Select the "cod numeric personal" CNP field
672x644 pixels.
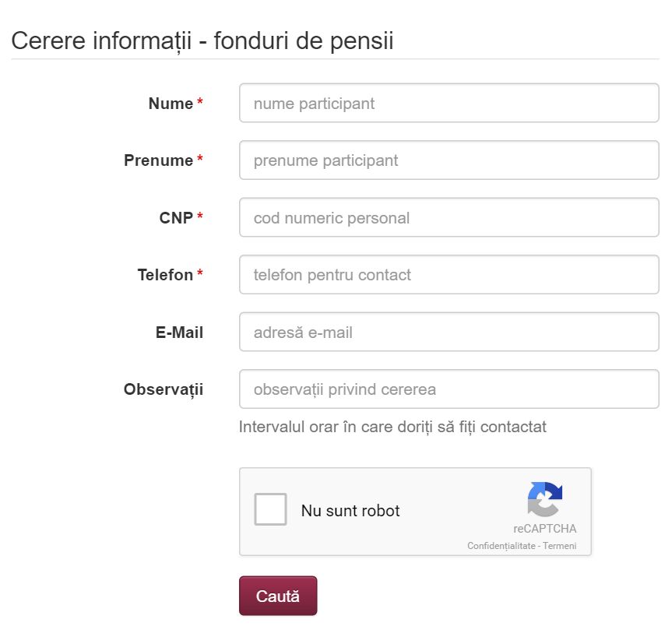(449, 217)
